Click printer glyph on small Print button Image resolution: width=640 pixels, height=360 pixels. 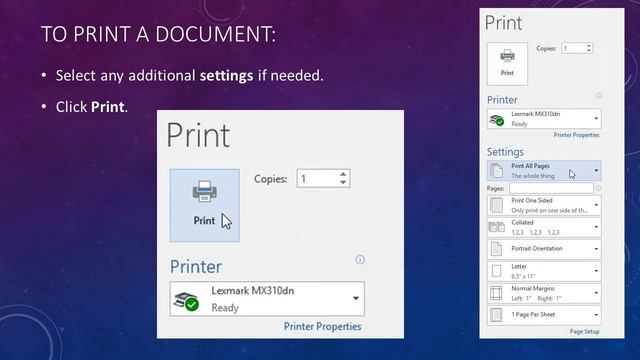pyautogui.click(x=507, y=56)
